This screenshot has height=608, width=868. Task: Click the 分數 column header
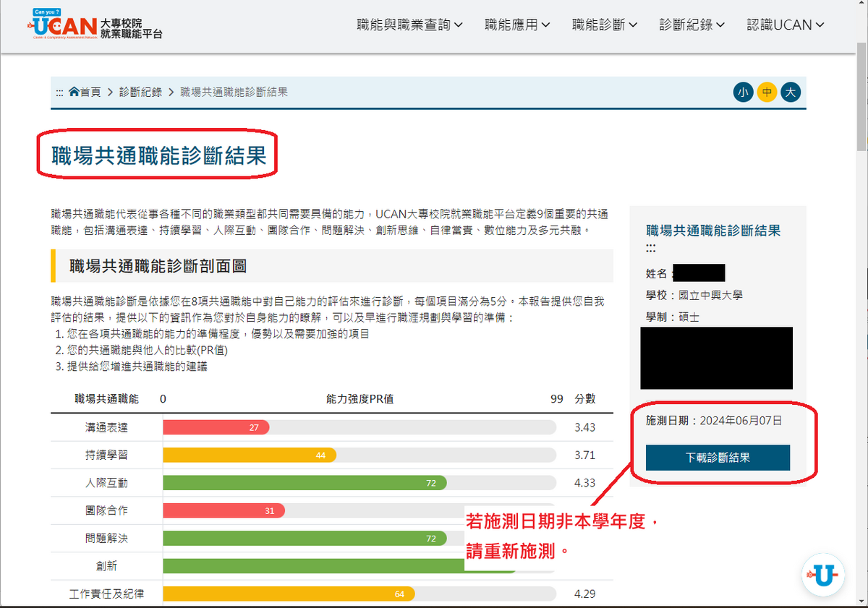584,399
